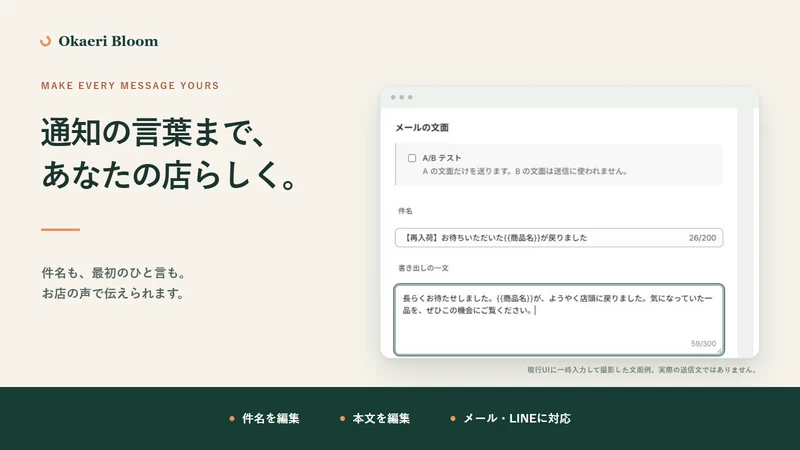Click the 26/200 character counter

702,238
